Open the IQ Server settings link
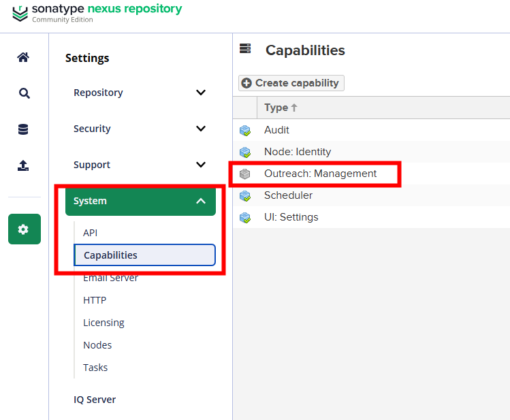 tap(95, 400)
